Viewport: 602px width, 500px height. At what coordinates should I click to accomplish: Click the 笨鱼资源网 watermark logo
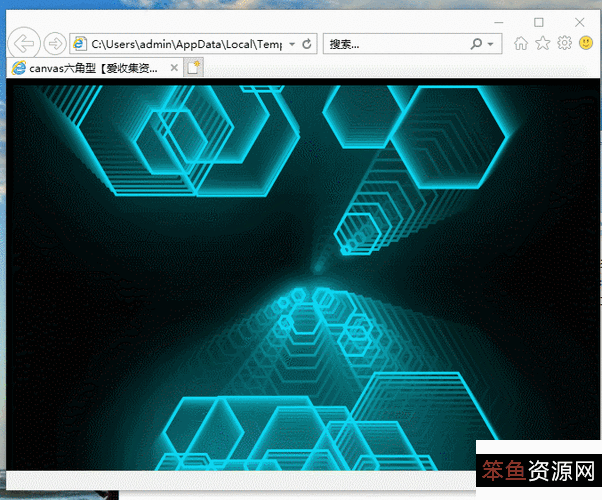click(538, 471)
